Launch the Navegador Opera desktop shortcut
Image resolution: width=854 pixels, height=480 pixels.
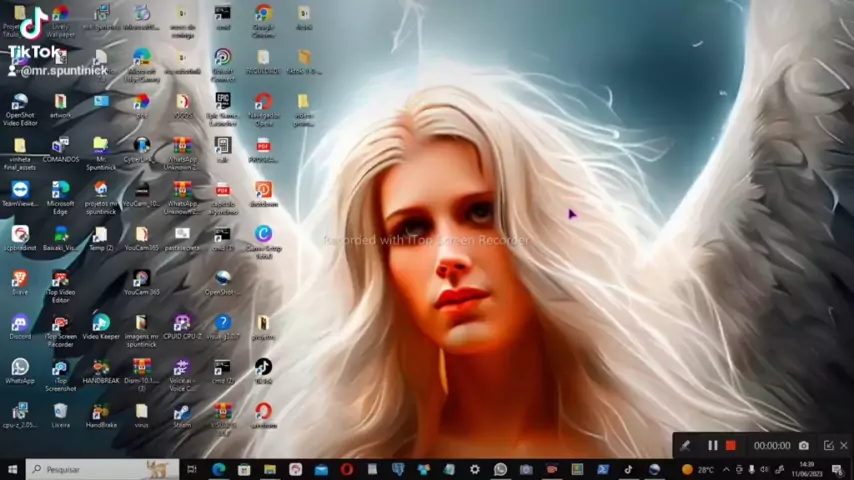pyautogui.click(x=264, y=108)
